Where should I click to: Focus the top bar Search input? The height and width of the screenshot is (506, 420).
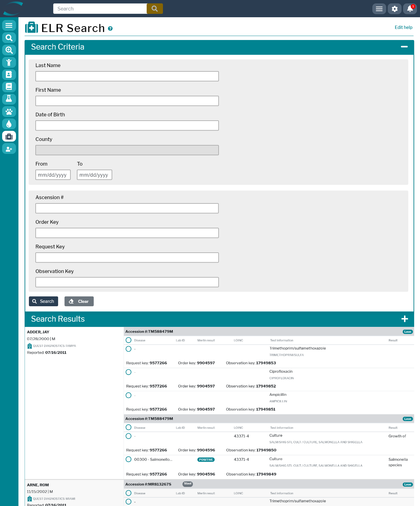point(100,9)
